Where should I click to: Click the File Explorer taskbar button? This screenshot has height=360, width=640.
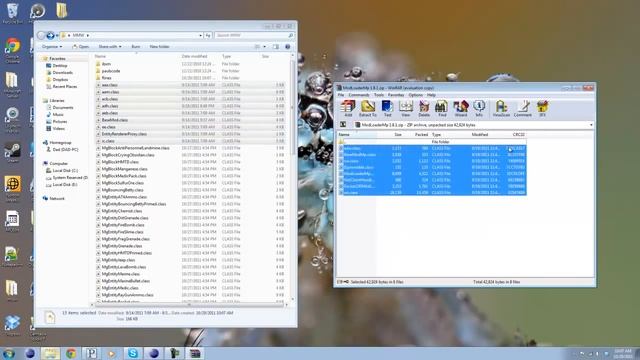(50, 353)
